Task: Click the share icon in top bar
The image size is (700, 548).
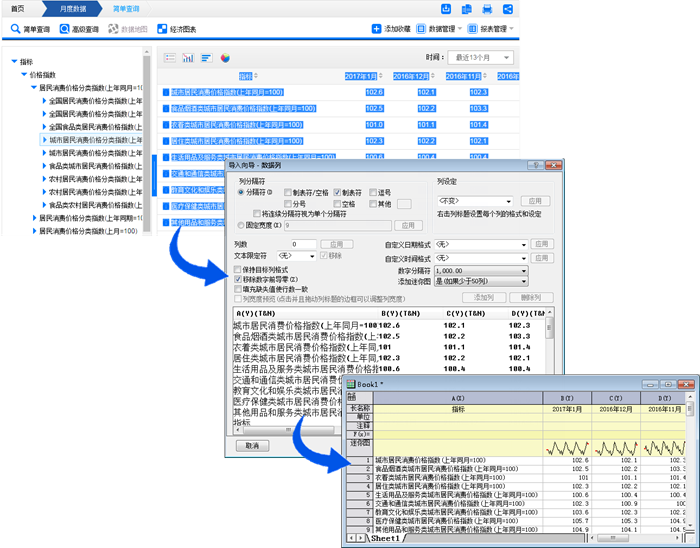Action: point(508,9)
